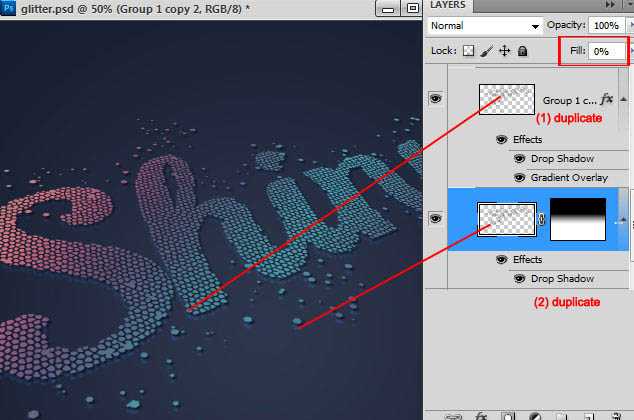Hide the Group 1 copy layer
Image resolution: width=634 pixels, height=420 pixels.
[435, 98]
